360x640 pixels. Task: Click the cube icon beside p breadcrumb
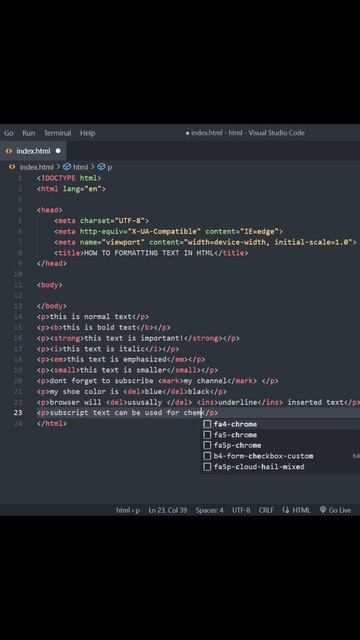(x=101, y=167)
